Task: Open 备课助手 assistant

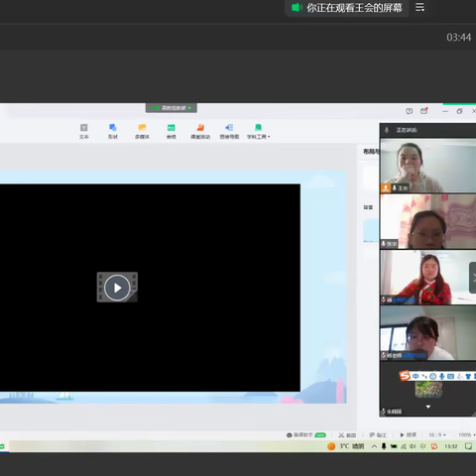Action: [306, 434]
